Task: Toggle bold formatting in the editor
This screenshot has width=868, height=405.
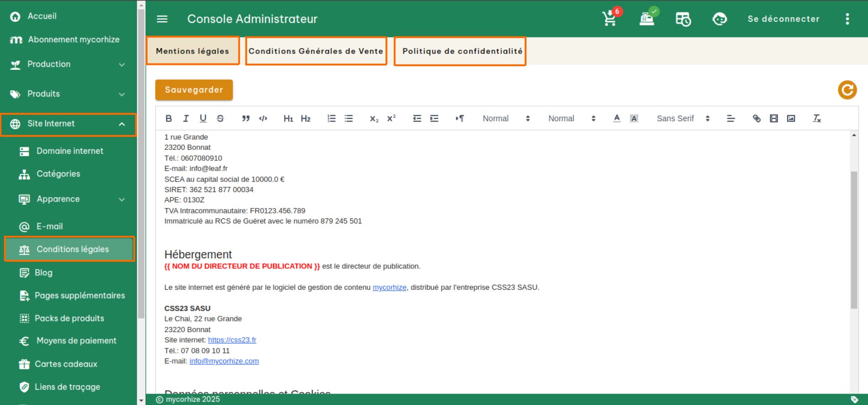Action: 168,118
